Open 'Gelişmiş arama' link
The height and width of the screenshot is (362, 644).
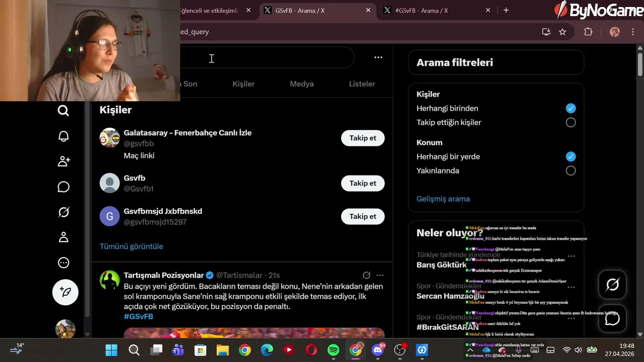coord(443,199)
